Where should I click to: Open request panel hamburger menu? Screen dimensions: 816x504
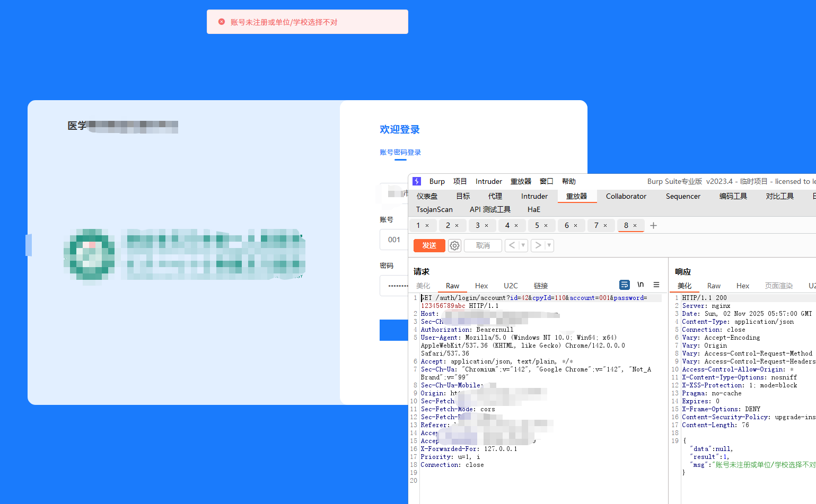tap(656, 285)
